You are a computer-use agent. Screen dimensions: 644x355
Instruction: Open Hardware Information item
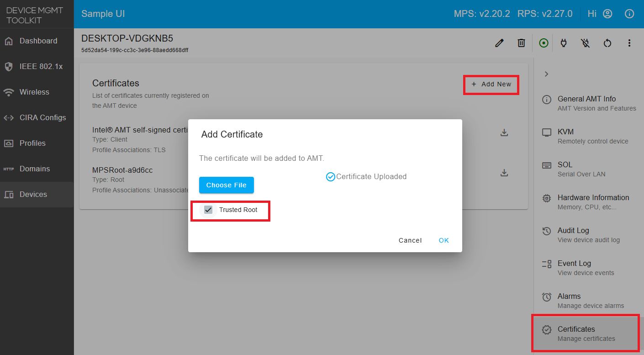point(589,202)
